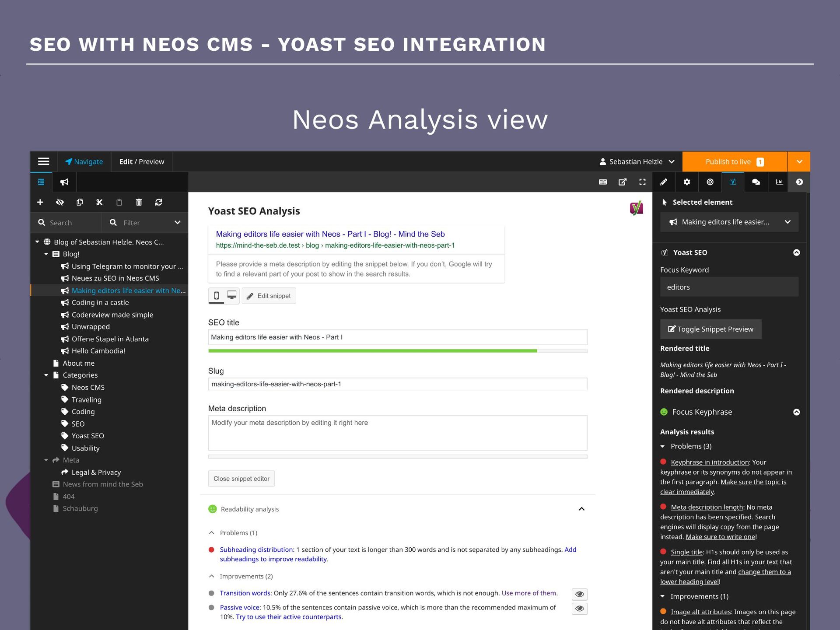Open Subheading distribution link
This screenshot has width=840, height=630.
point(256,549)
